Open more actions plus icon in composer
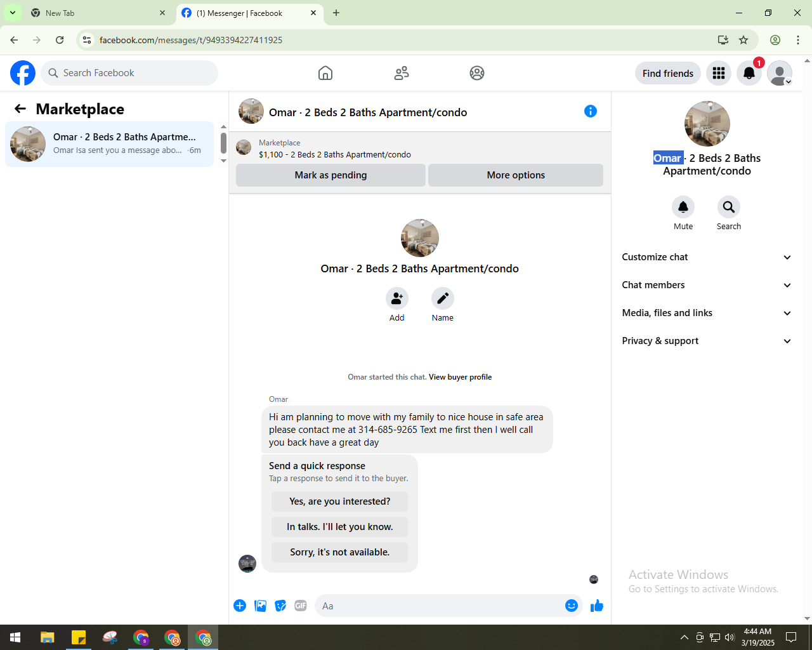This screenshot has height=650, width=812. click(240, 606)
